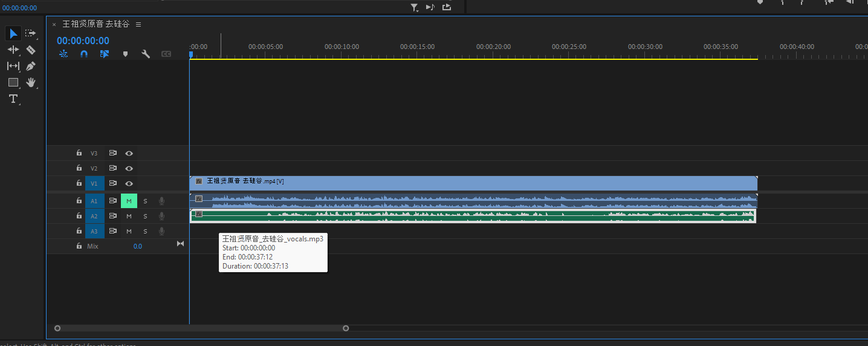Open Timeline Display Settings wrench
868x346 pixels.
(146, 54)
